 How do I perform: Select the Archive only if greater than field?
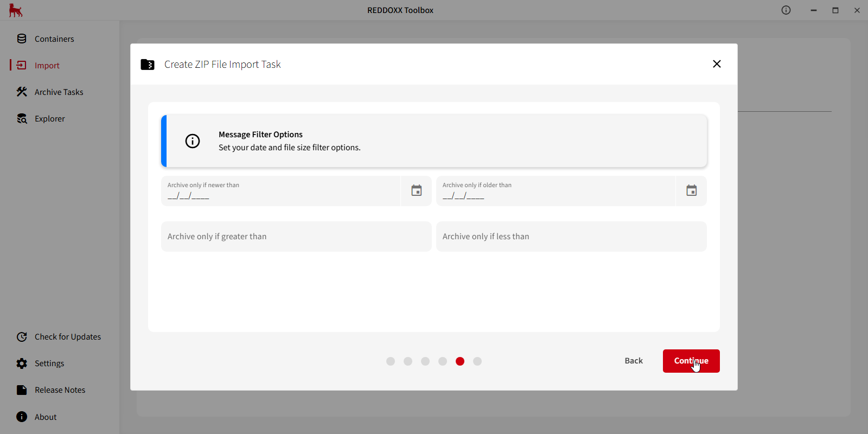pyautogui.click(x=296, y=237)
